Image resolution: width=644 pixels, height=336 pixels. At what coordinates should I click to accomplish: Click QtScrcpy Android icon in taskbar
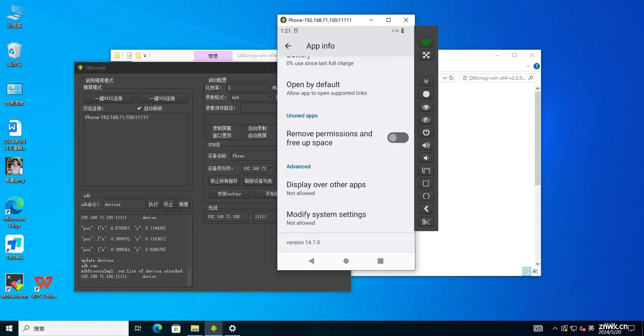click(x=213, y=328)
